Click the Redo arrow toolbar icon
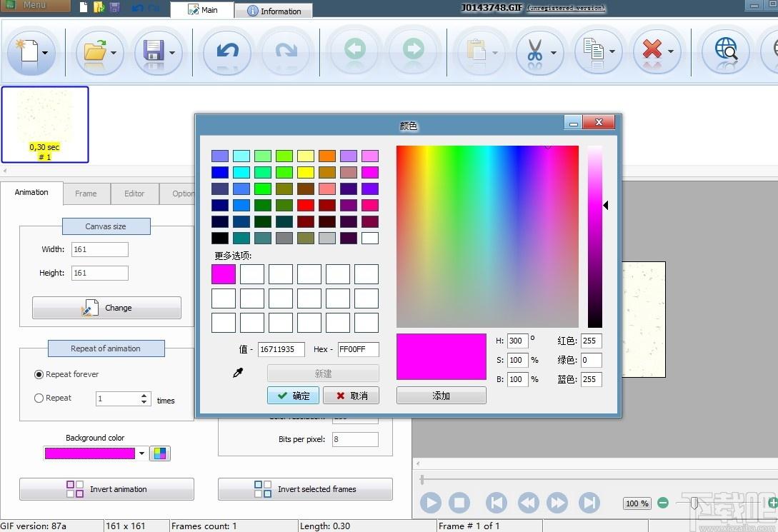 [286, 50]
